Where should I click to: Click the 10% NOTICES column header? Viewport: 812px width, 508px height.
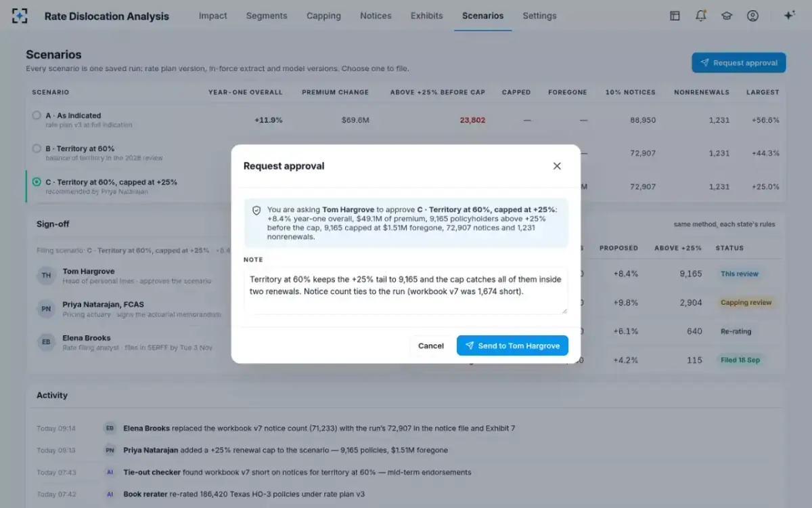coord(630,92)
